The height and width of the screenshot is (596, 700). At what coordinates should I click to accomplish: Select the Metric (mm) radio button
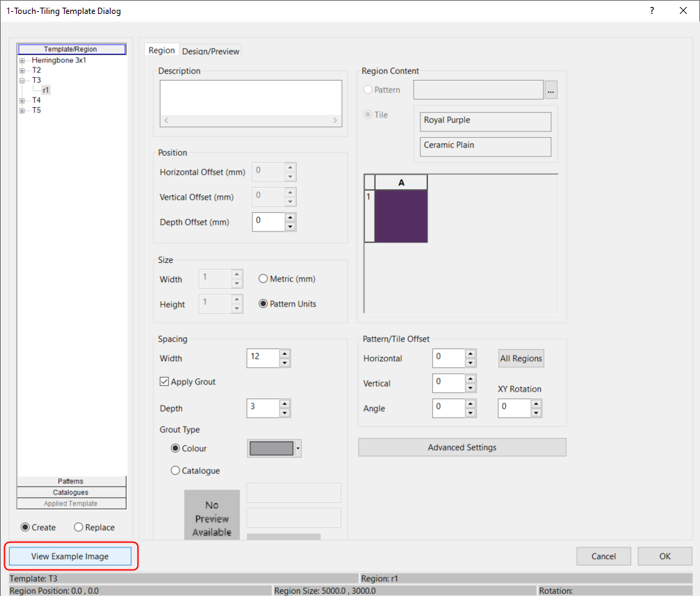tap(263, 279)
